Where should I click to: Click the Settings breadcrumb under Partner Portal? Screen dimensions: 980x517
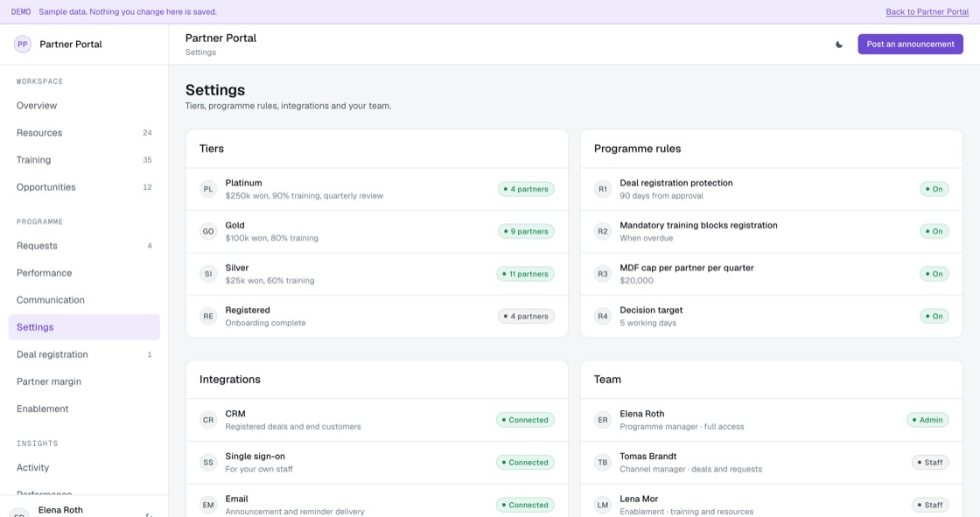[200, 52]
